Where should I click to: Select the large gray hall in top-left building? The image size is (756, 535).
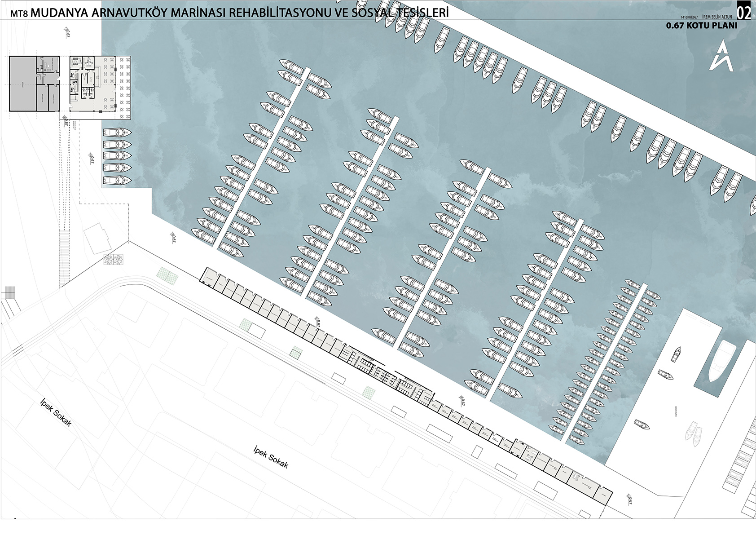click(x=23, y=84)
